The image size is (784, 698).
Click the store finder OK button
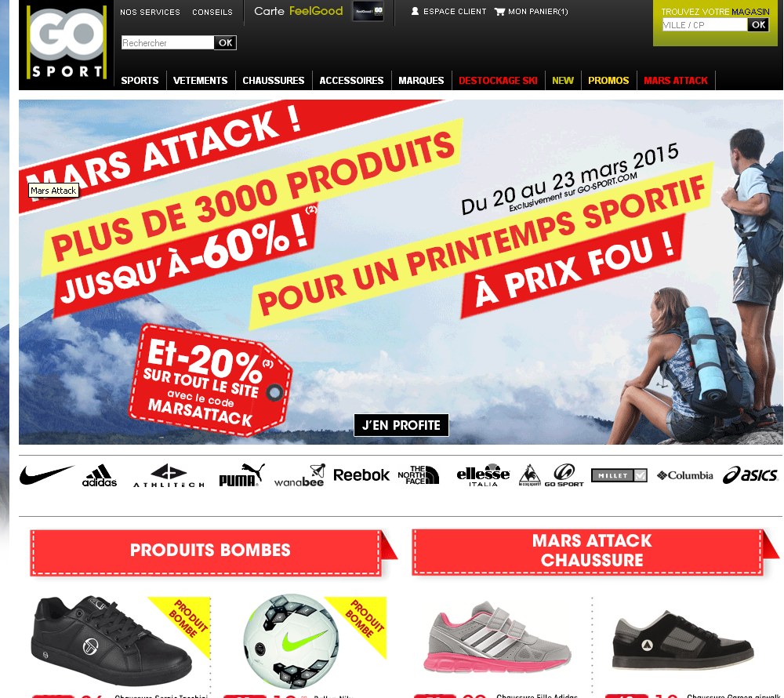click(x=758, y=24)
